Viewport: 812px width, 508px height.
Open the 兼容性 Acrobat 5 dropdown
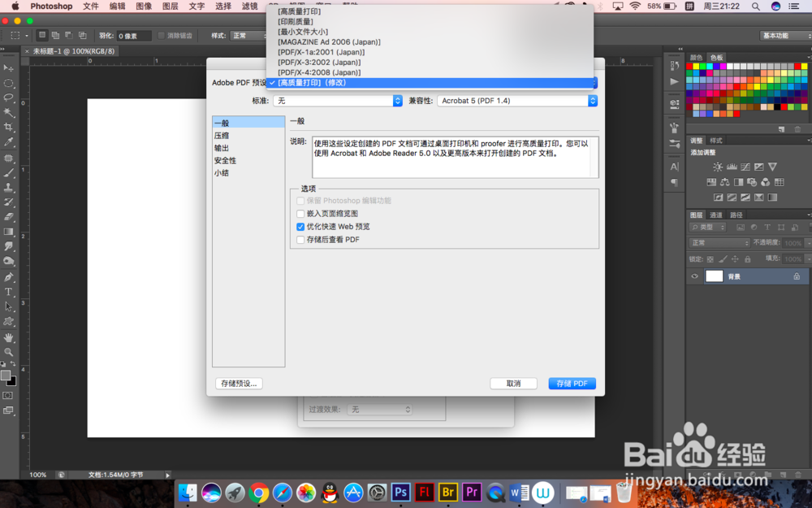click(x=517, y=101)
